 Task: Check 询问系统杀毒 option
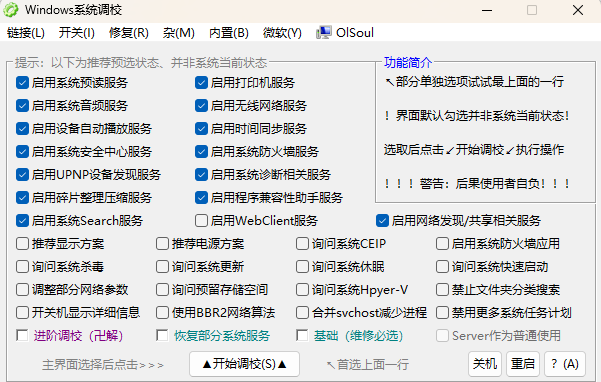tap(22, 267)
